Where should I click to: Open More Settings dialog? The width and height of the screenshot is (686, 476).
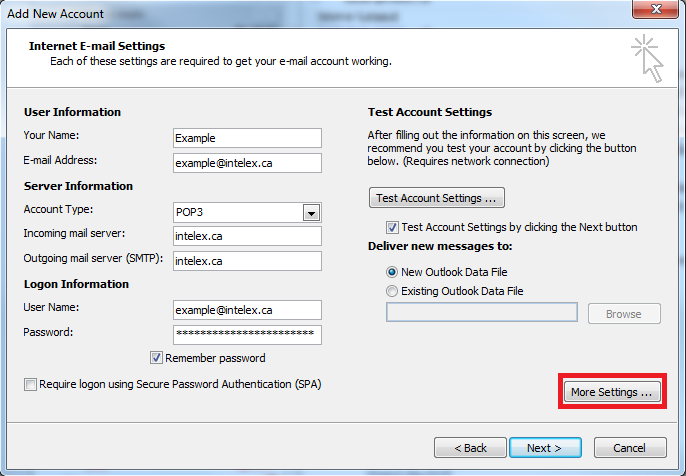[x=612, y=392]
